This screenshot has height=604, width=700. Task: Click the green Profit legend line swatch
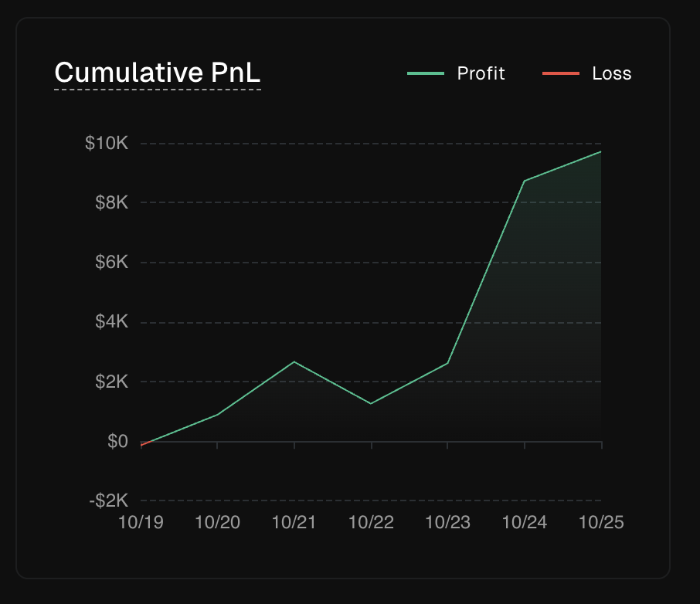click(426, 73)
